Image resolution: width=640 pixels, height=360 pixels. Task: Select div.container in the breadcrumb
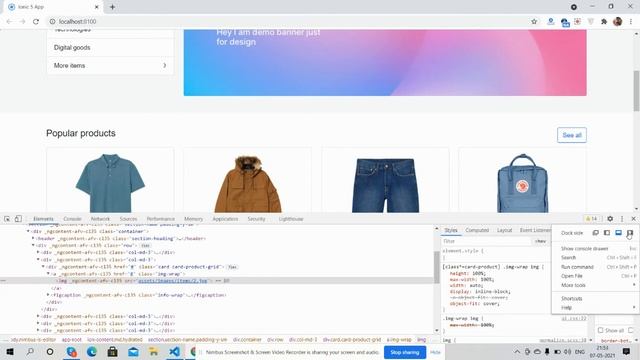pos(247,340)
